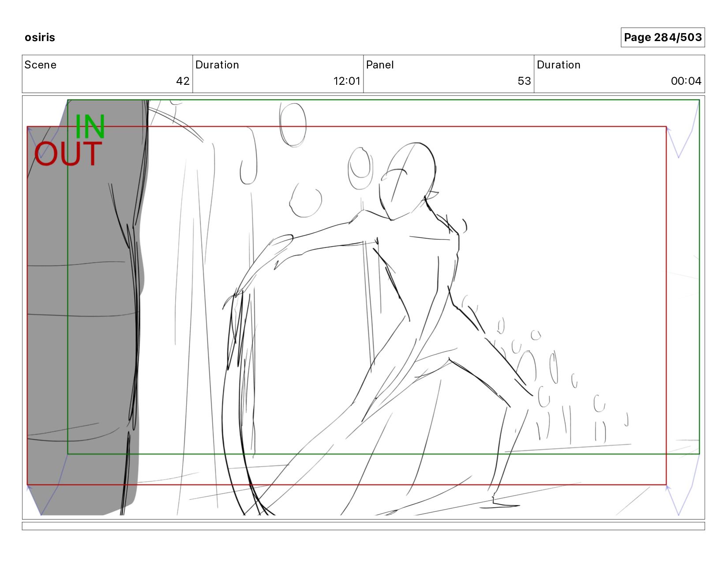Click the green 'IN' camera frame label
Image resolution: width=728 pixels, height=563 pixels.
coord(90,127)
